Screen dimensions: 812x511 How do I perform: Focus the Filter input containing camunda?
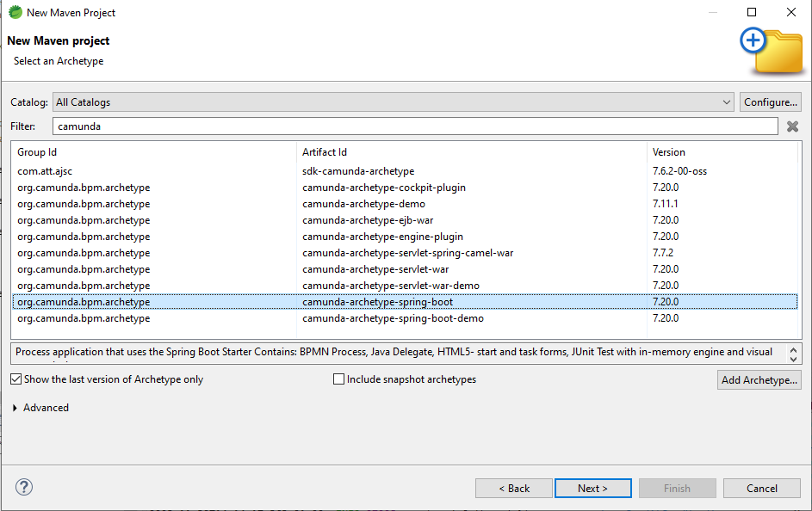click(x=415, y=126)
